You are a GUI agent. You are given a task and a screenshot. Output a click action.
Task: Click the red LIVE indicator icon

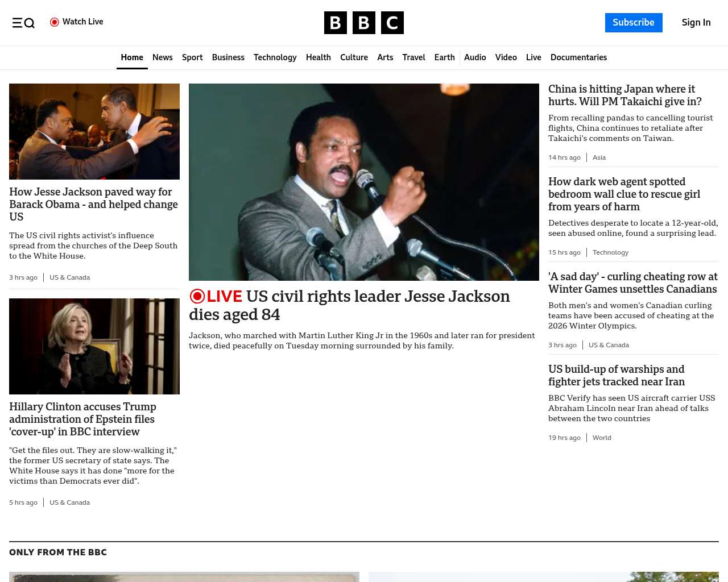point(197,296)
